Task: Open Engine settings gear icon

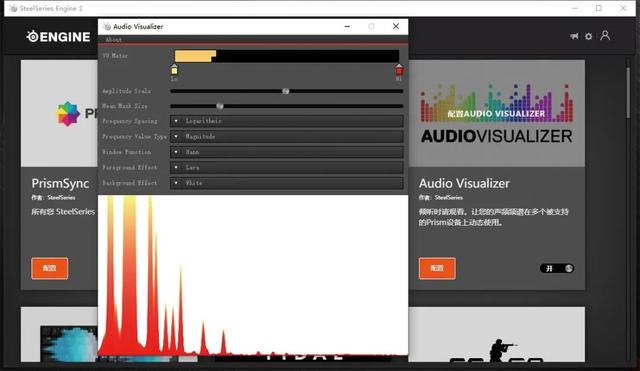Action: [x=589, y=36]
